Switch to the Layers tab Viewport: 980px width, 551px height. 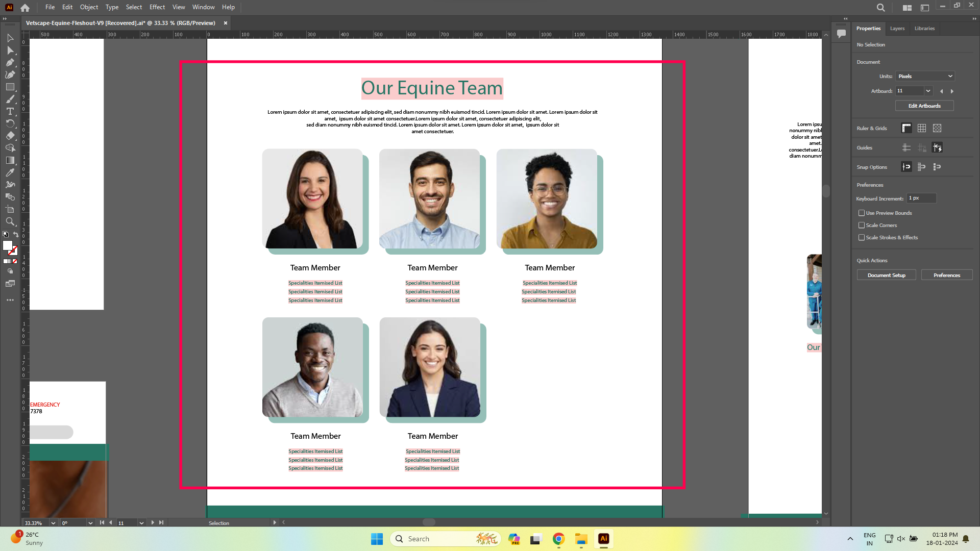tap(897, 29)
